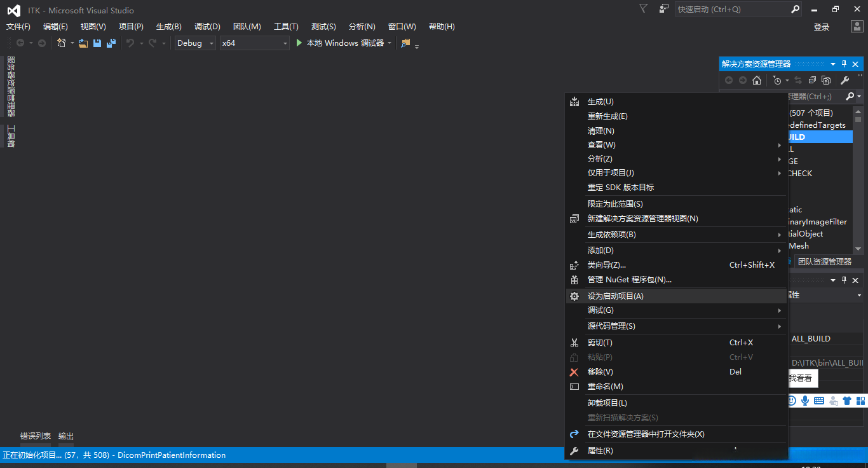Click the notifications flag icon in the title bar
Image resolution: width=868 pixels, height=468 pixels.
(x=644, y=9)
